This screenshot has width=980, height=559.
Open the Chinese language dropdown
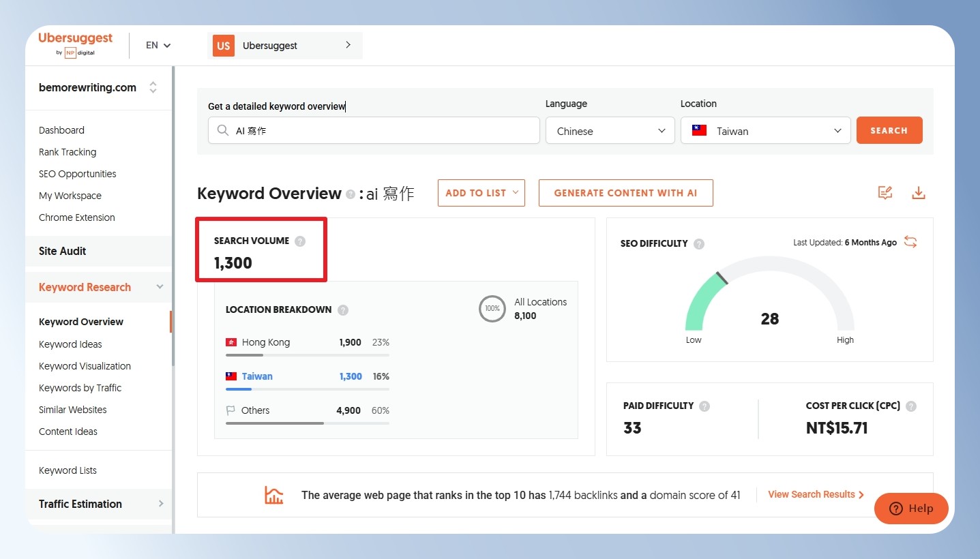click(610, 131)
